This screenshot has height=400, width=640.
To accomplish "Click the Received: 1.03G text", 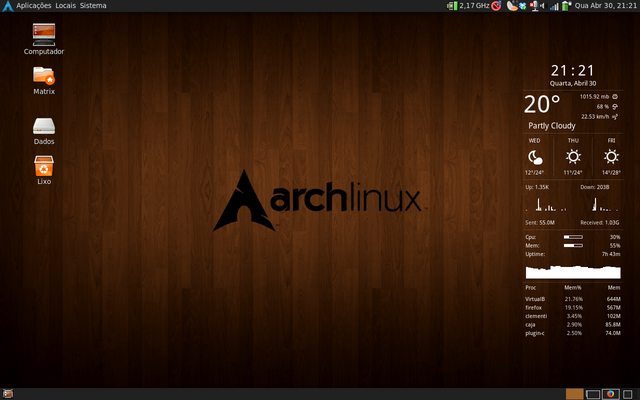I will 600,223.
